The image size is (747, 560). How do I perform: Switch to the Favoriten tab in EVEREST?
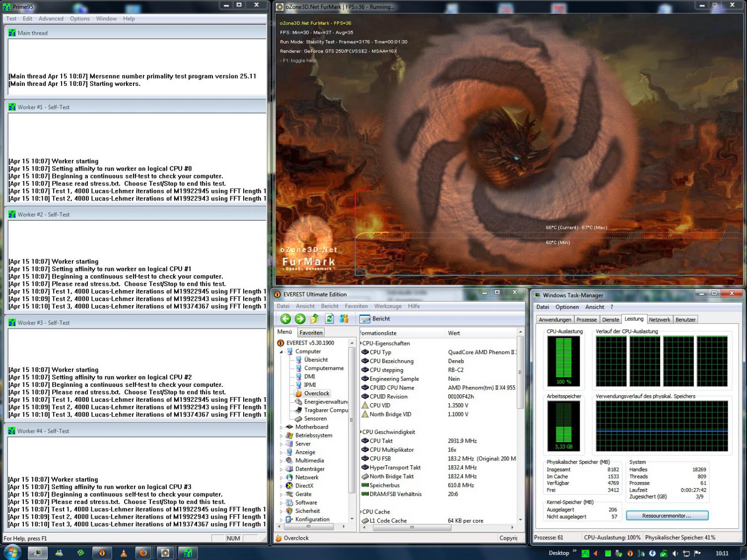click(311, 333)
